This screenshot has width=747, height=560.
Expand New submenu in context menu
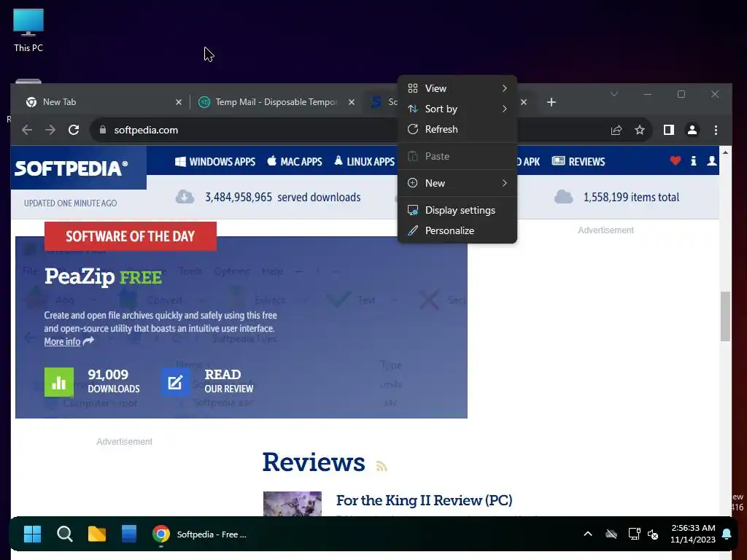coord(457,183)
